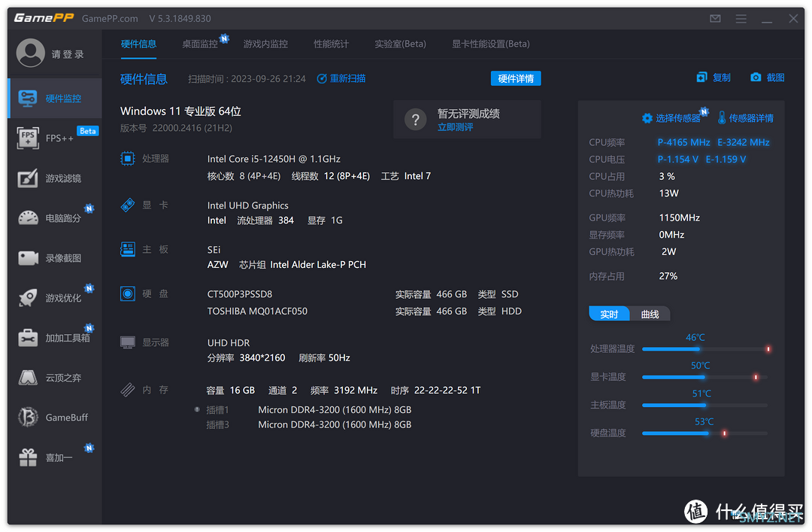Click the 显卡温度 50℃ slider bar
Viewport: 812px width, 532px height.
[x=704, y=377]
